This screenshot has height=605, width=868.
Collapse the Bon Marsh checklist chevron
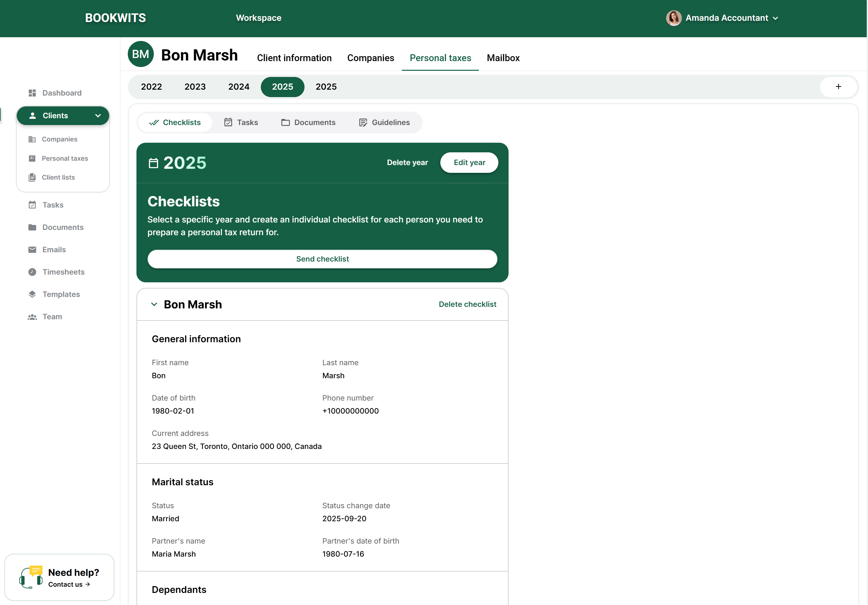154,304
